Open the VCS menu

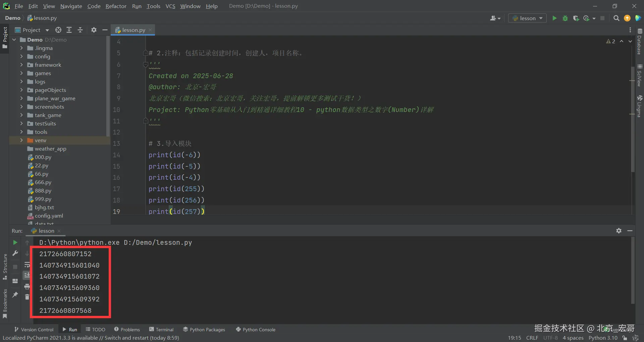click(x=170, y=6)
